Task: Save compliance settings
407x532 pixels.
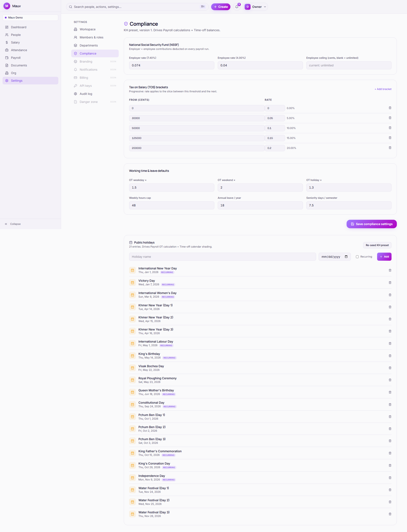Action: tap(371, 224)
